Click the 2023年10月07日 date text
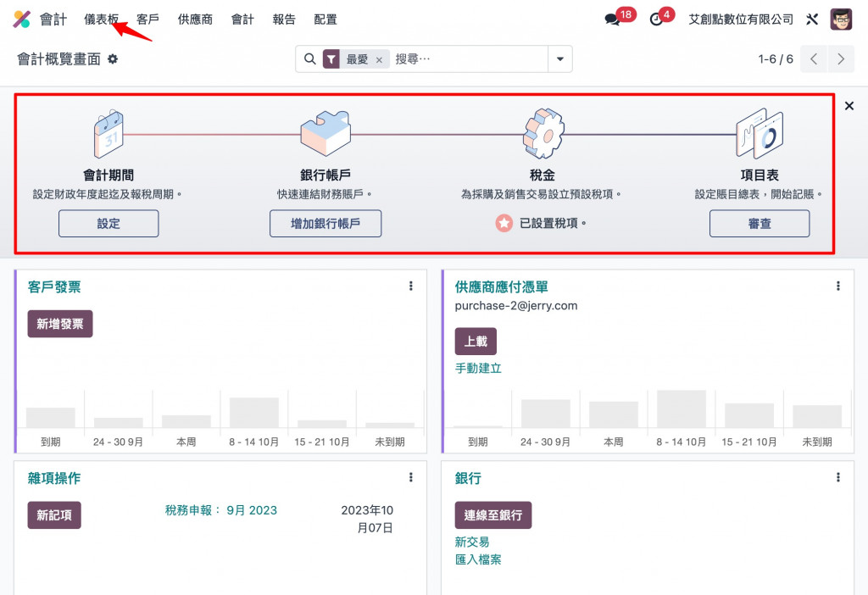 coord(367,519)
